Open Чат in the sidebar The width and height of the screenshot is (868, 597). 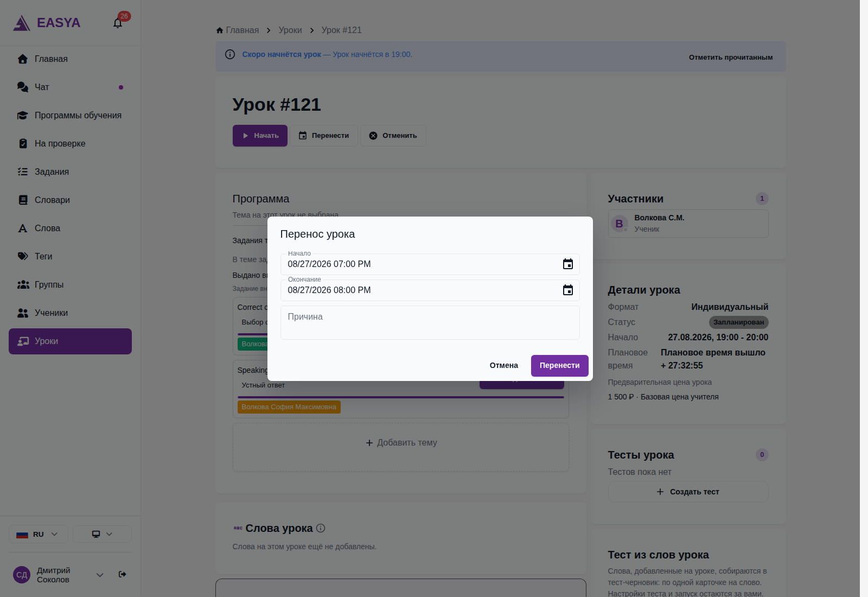pos(70,87)
